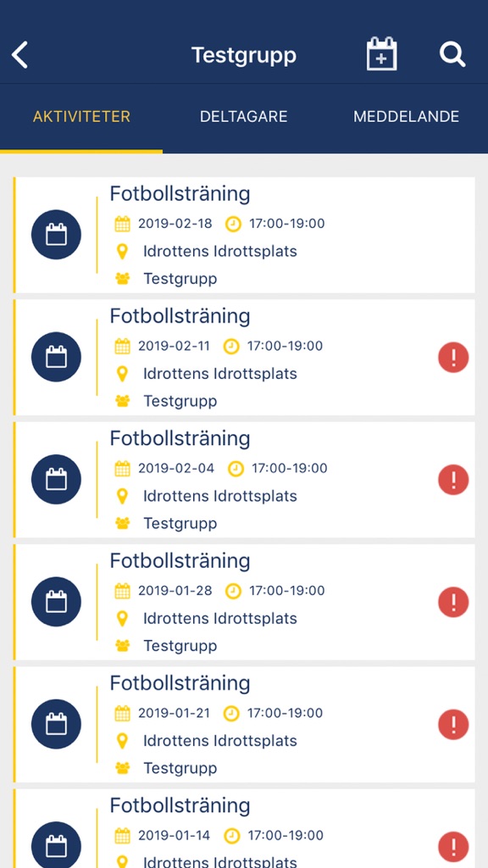Tap Idrottens Idrottsplats location for 2019-02-11

(220, 374)
